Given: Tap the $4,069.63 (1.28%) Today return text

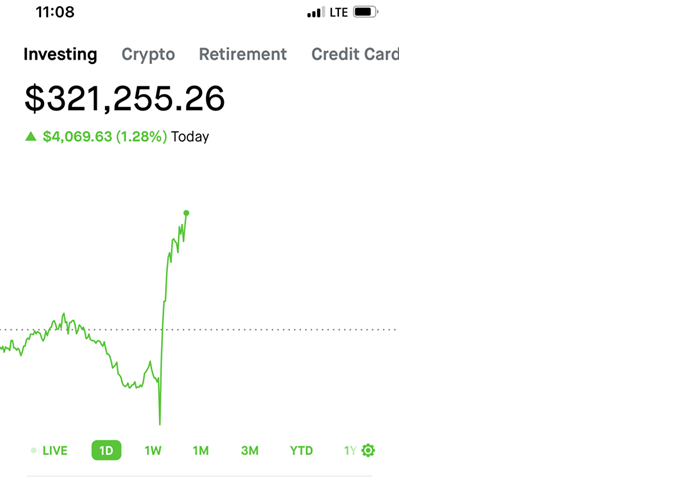Looking at the screenshot, I should click(x=126, y=137).
